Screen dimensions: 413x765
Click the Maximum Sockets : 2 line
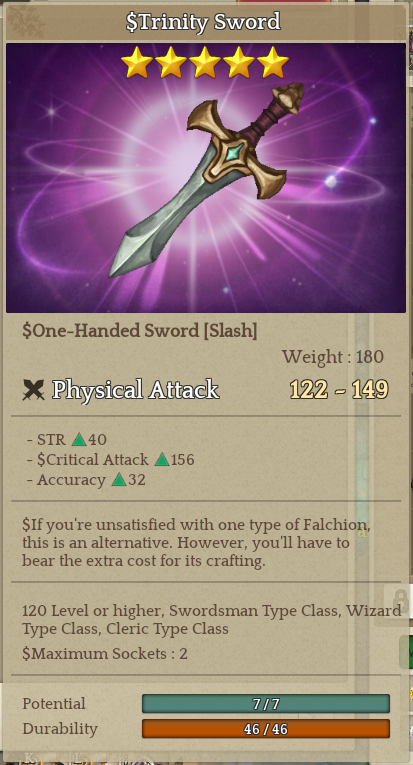pyautogui.click(x=105, y=654)
